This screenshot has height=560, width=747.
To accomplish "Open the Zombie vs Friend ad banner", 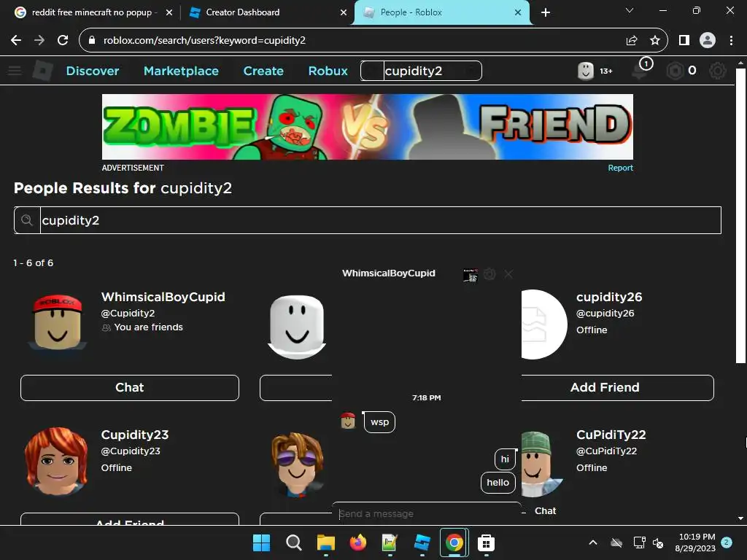I will pyautogui.click(x=368, y=127).
